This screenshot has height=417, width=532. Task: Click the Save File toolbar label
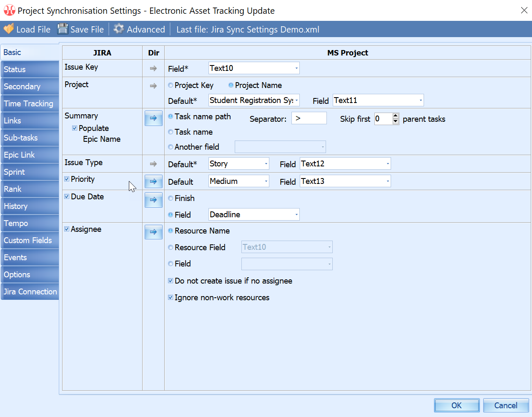(x=87, y=30)
